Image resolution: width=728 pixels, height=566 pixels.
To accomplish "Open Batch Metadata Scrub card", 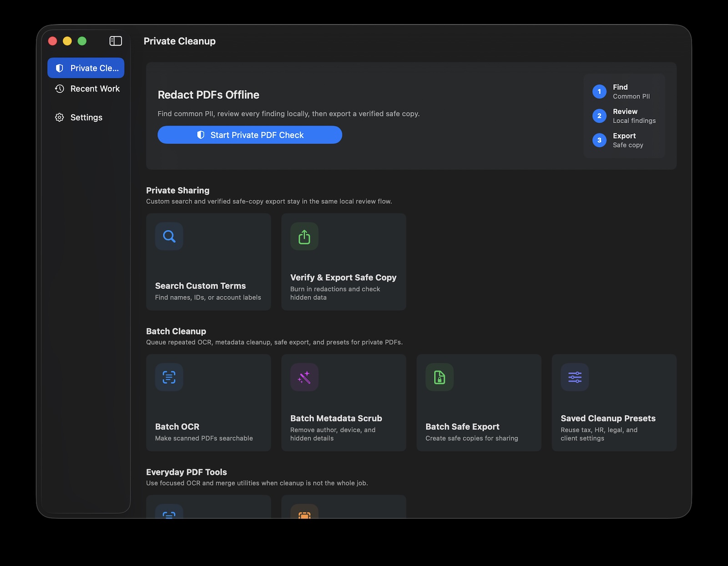I will coord(344,403).
